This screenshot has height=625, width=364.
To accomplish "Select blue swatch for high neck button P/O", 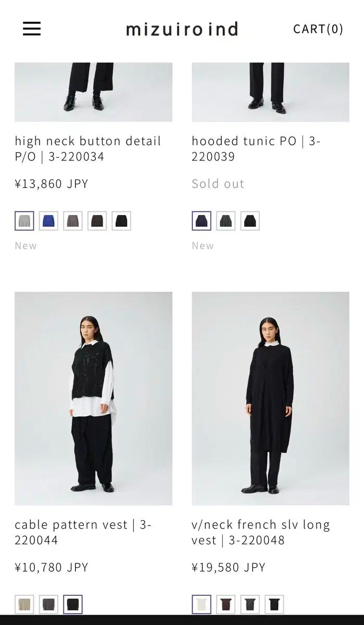I will [x=48, y=221].
